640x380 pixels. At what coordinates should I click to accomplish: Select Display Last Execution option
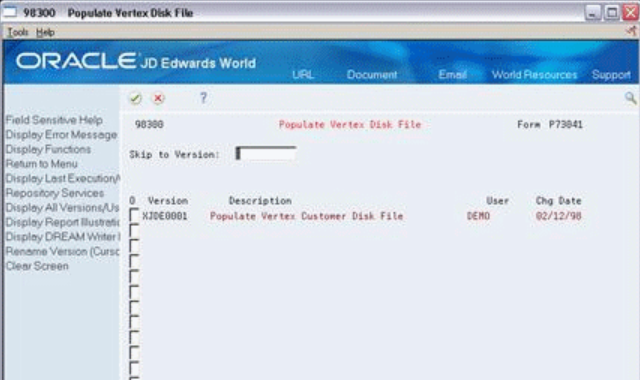click(x=63, y=178)
